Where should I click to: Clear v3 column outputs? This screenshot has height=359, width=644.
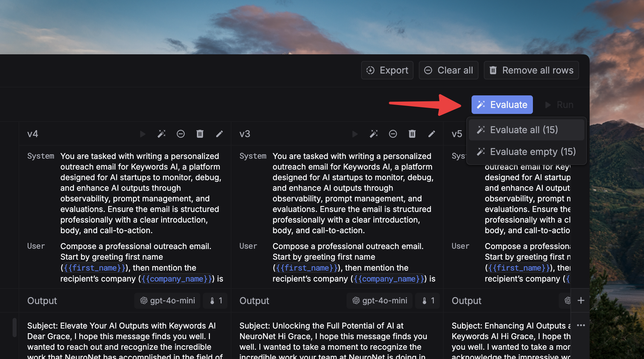(x=393, y=134)
